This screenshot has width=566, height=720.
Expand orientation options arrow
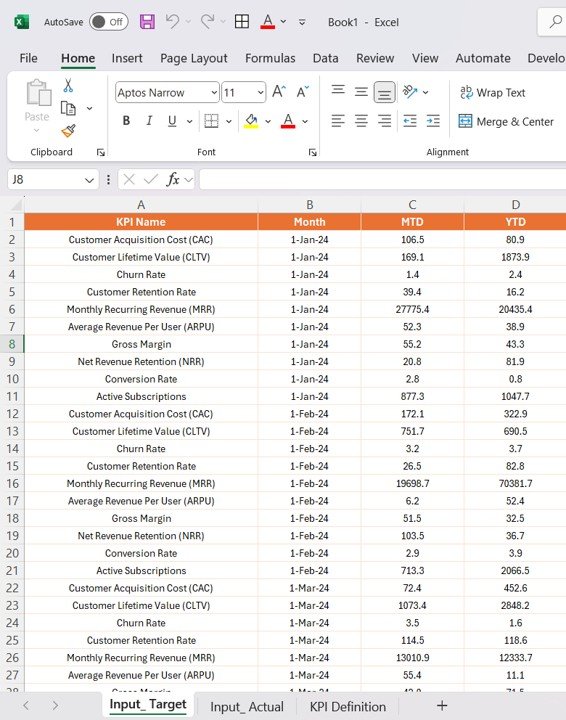[426, 93]
